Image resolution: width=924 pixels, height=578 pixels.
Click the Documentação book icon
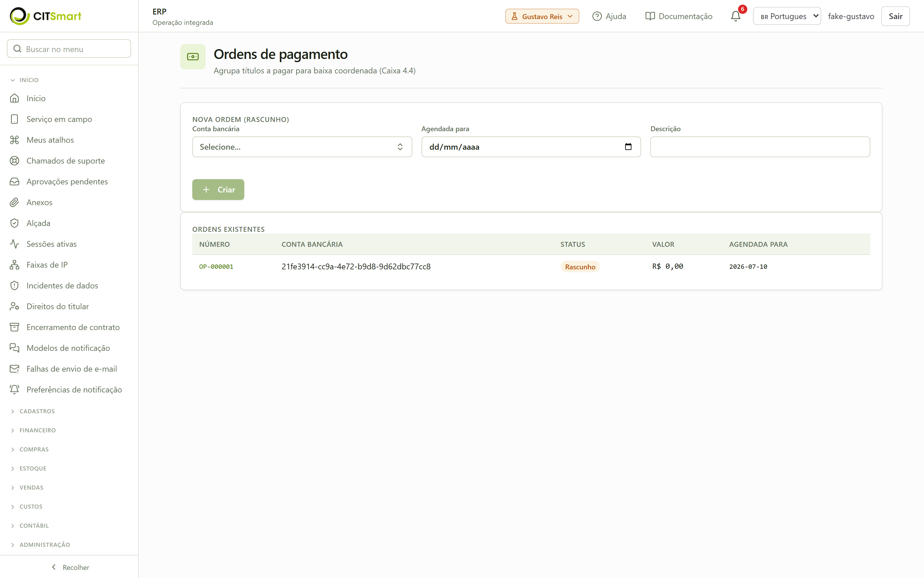point(650,16)
